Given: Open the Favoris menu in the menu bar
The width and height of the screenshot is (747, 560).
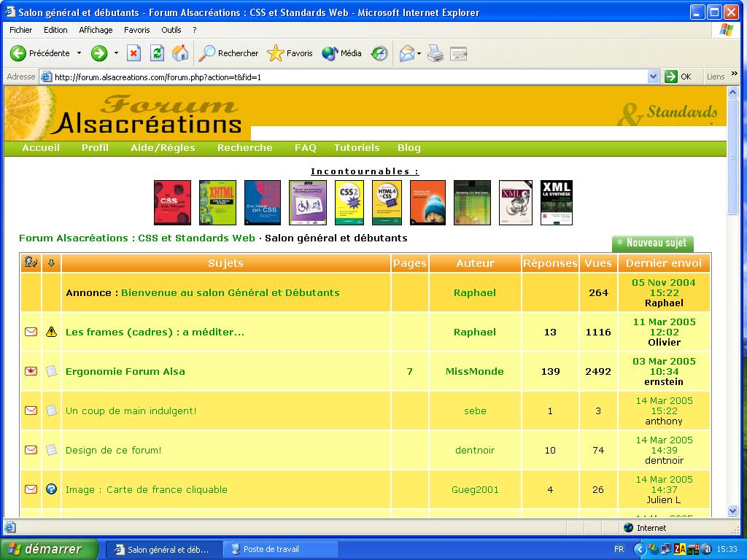Looking at the screenshot, I should coord(136,30).
